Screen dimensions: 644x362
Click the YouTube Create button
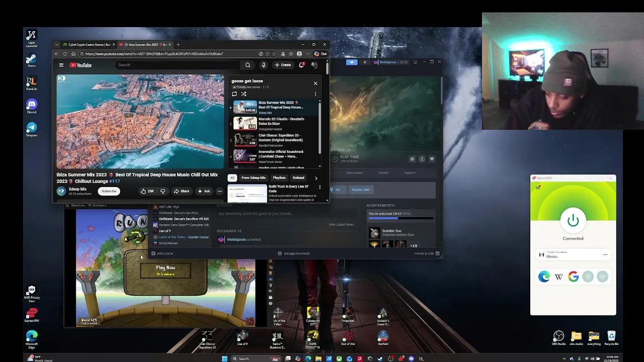point(283,65)
